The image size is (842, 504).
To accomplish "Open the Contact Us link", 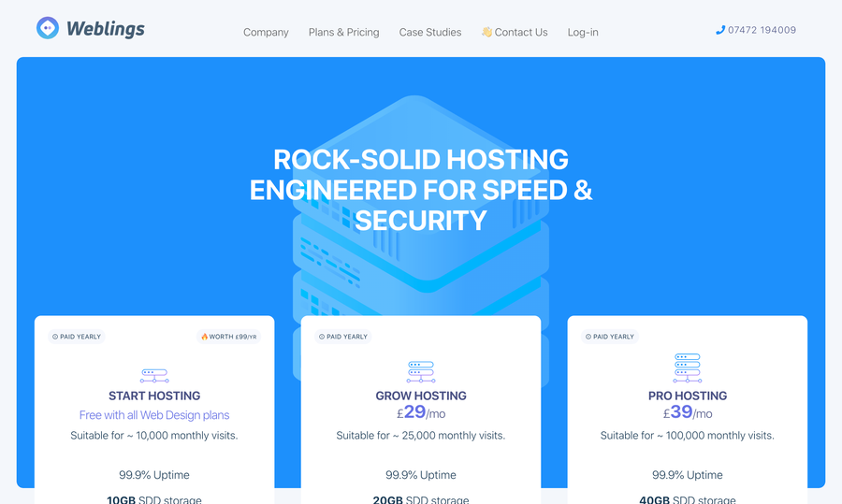I will click(521, 32).
